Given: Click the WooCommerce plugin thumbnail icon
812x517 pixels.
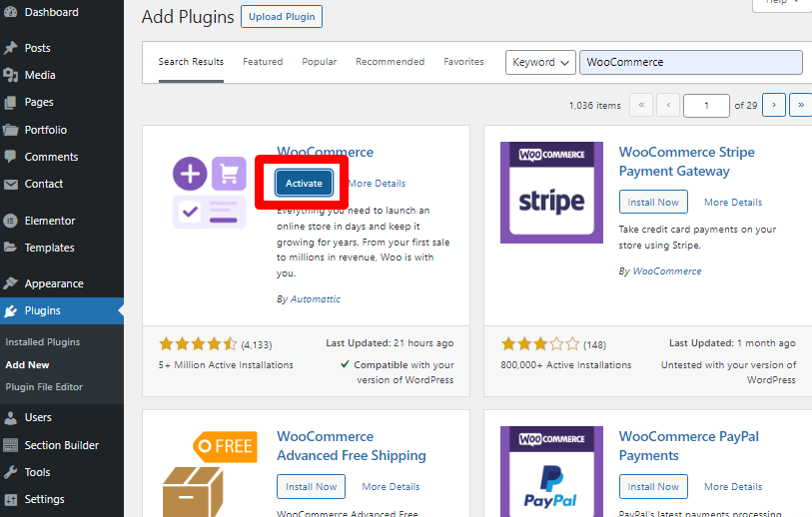Looking at the screenshot, I should (209, 193).
